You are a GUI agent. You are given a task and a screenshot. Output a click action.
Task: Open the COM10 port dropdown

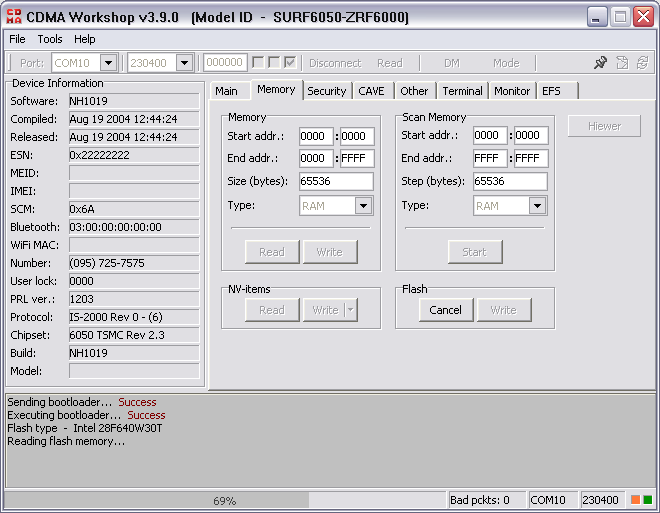108,63
